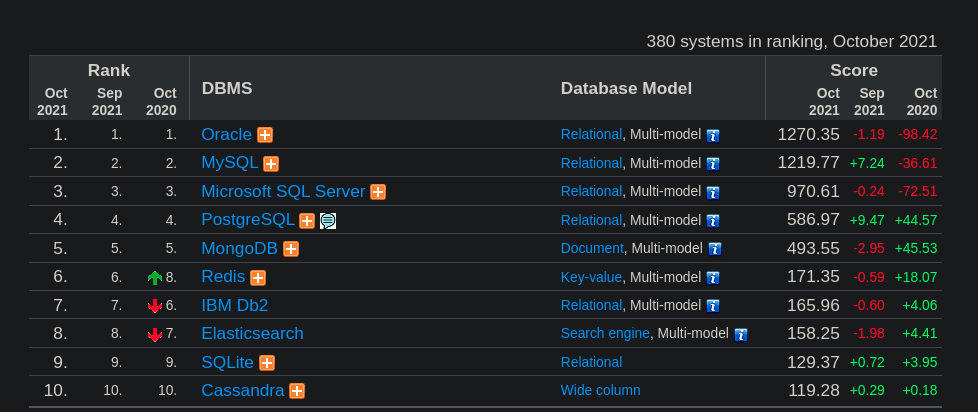This screenshot has width=978, height=412.
Task: Open the PostgreSQL DBMS link
Action: [248, 220]
